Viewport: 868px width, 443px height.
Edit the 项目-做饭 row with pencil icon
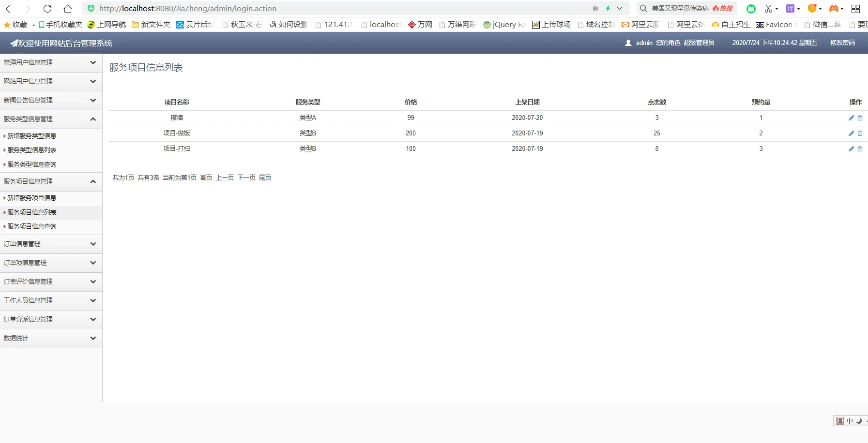tap(852, 133)
